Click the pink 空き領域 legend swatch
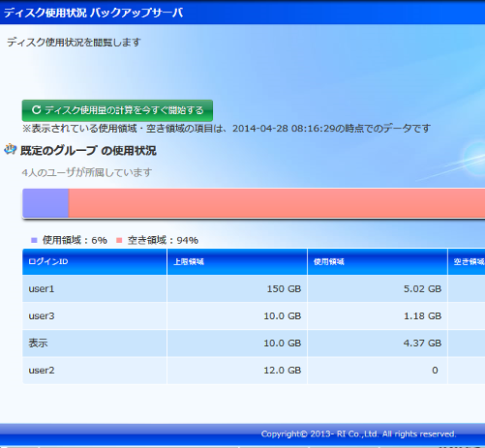 click(x=119, y=240)
